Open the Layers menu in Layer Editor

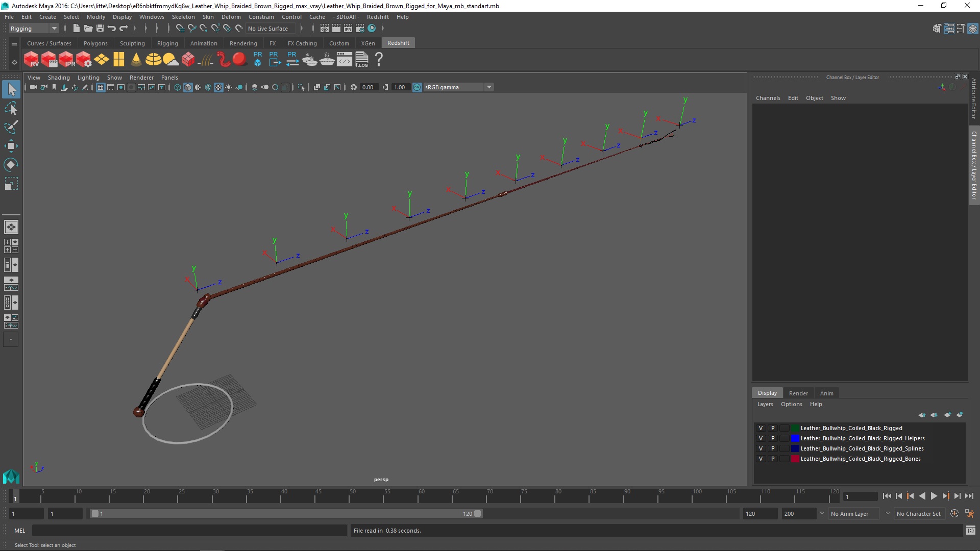pos(765,404)
